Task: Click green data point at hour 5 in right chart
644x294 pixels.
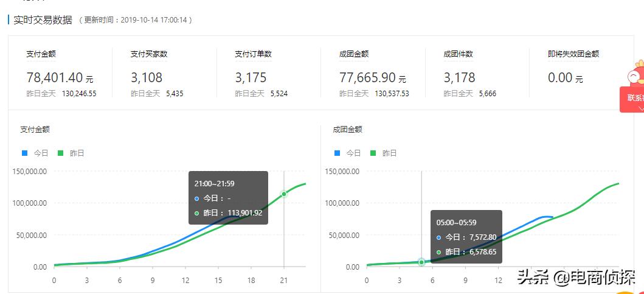Action: (x=421, y=262)
